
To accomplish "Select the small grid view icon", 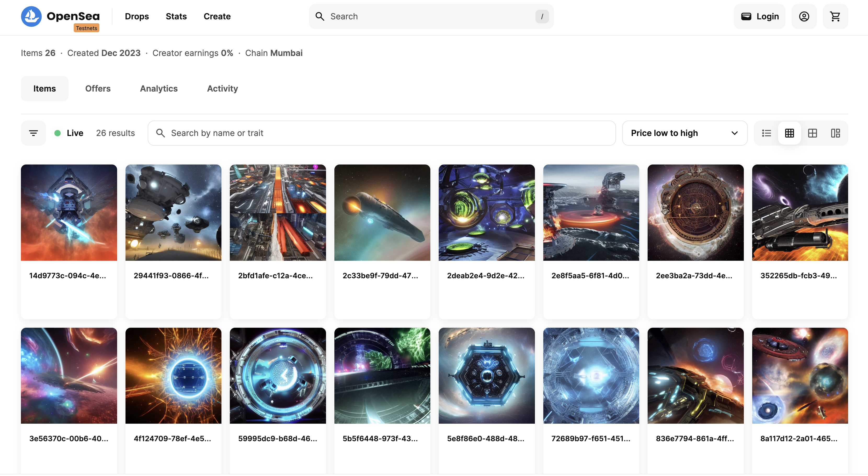I will (x=789, y=133).
